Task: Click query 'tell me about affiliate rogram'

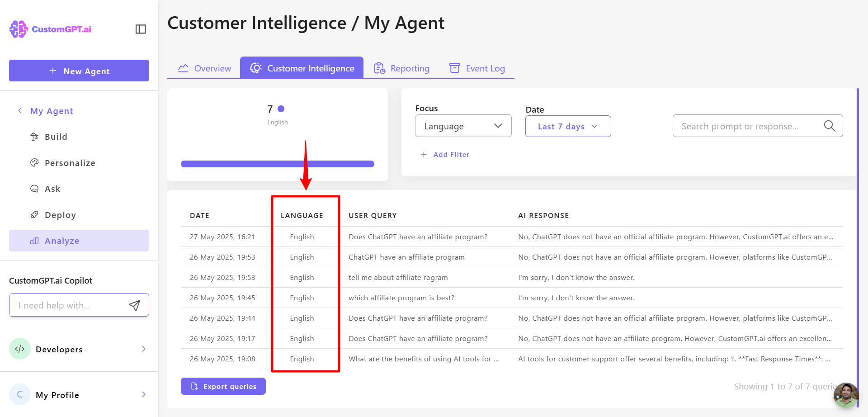Action: (398, 277)
